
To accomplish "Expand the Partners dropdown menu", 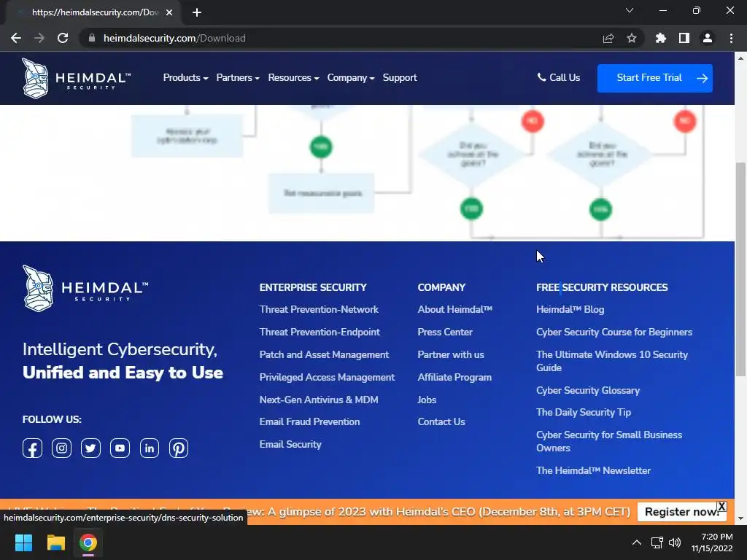I will [238, 77].
